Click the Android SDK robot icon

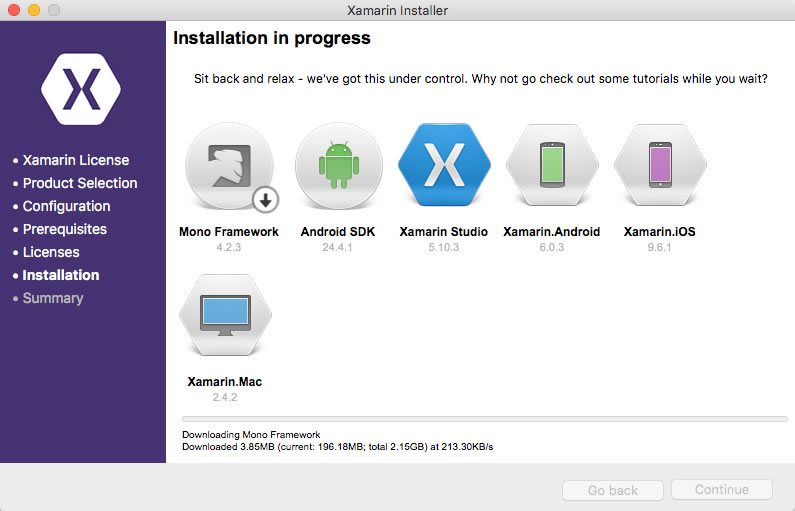coord(339,169)
